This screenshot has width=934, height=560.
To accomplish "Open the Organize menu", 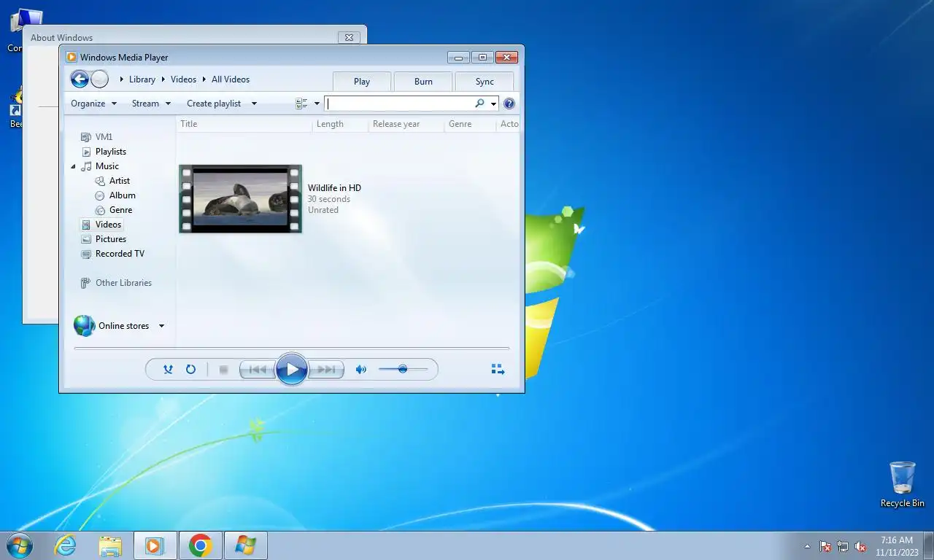I will [x=93, y=104].
